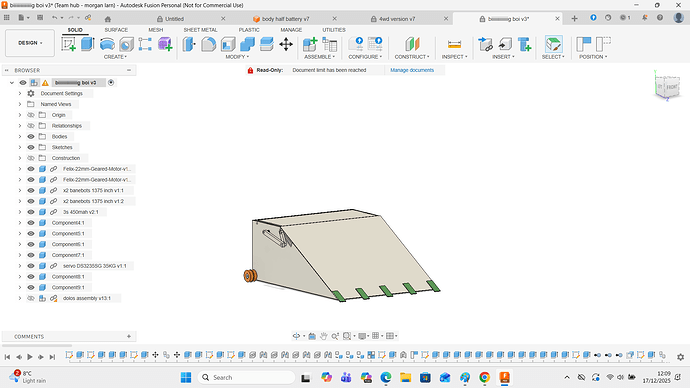The width and height of the screenshot is (690, 388).
Task: Open the MODIFY dropdown menu
Action: click(x=237, y=57)
